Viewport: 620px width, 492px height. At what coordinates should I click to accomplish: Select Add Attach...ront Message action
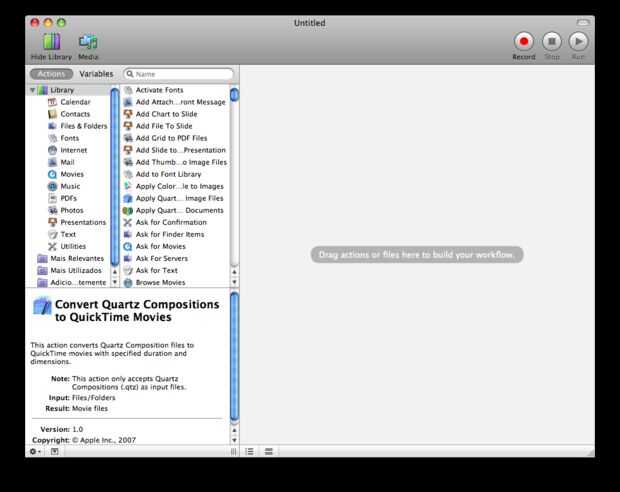point(175,102)
